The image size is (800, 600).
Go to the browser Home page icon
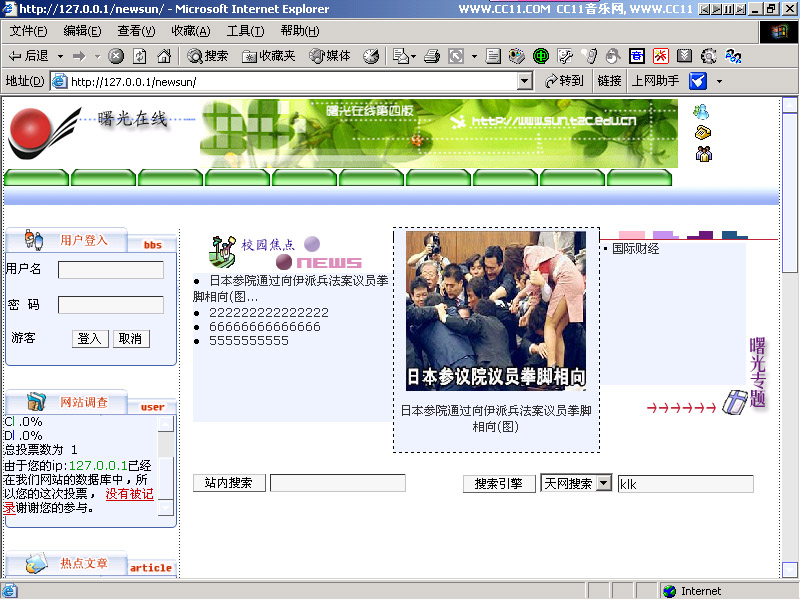[164, 56]
